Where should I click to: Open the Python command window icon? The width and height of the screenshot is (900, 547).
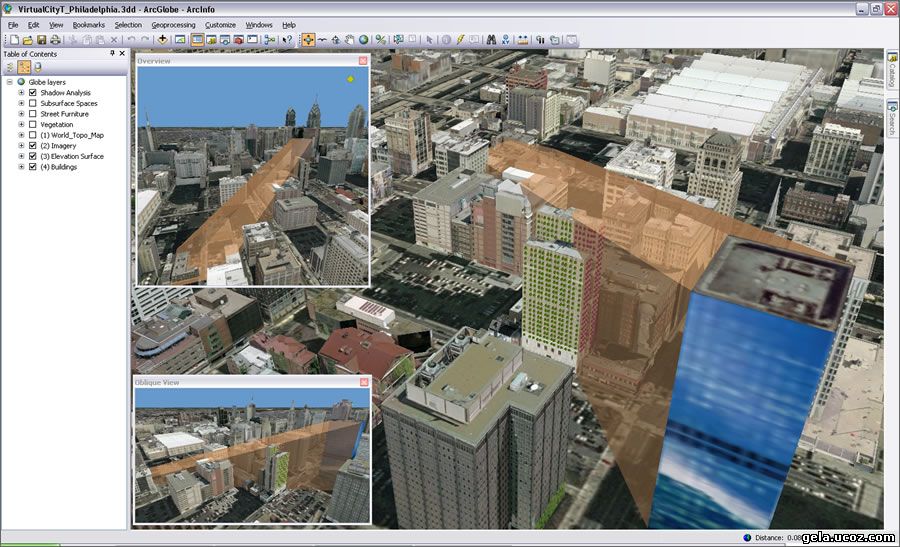coord(252,40)
